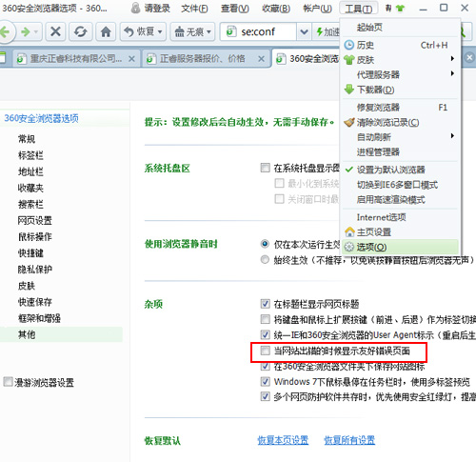Screen dimensions: 476x462
Task: Click the gear icon beside 选项(O)
Action: (349, 247)
